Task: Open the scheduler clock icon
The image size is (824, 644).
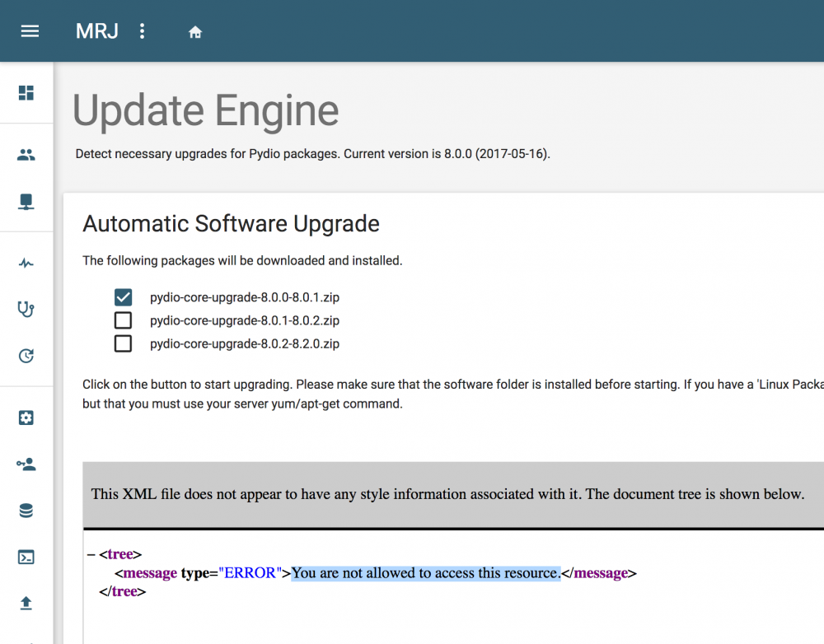Action: click(x=26, y=356)
